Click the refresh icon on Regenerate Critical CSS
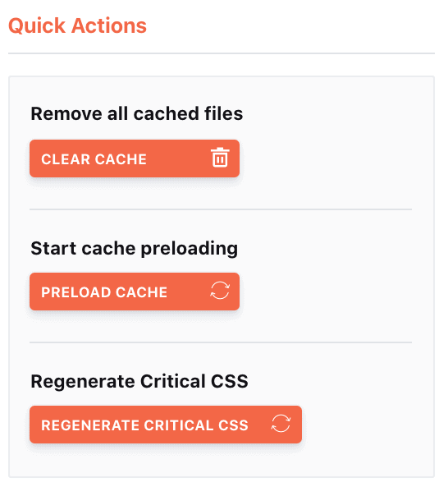This screenshot has width=448, height=496. tap(281, 423)
